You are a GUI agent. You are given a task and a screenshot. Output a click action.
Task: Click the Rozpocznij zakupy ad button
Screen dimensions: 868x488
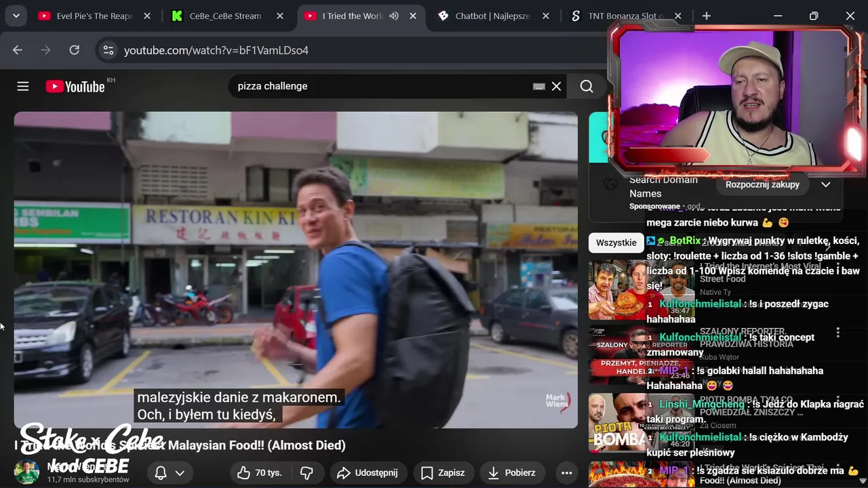762,184
